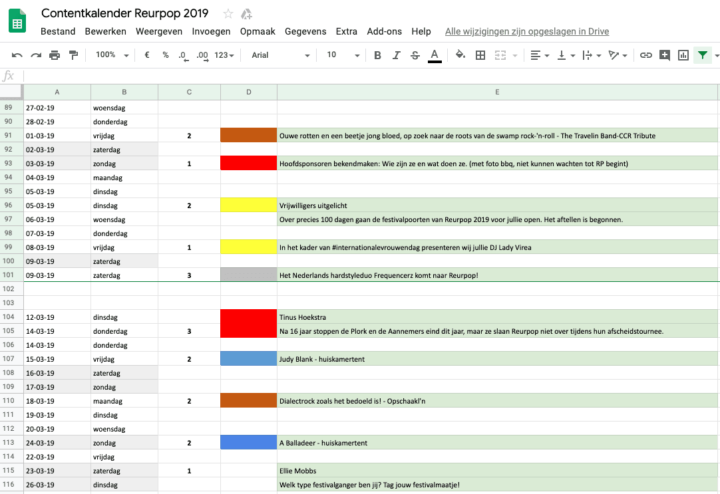The image size is (720, 494).
Task: Expand the merge cells options arrow
Action: tap(515, 56)
